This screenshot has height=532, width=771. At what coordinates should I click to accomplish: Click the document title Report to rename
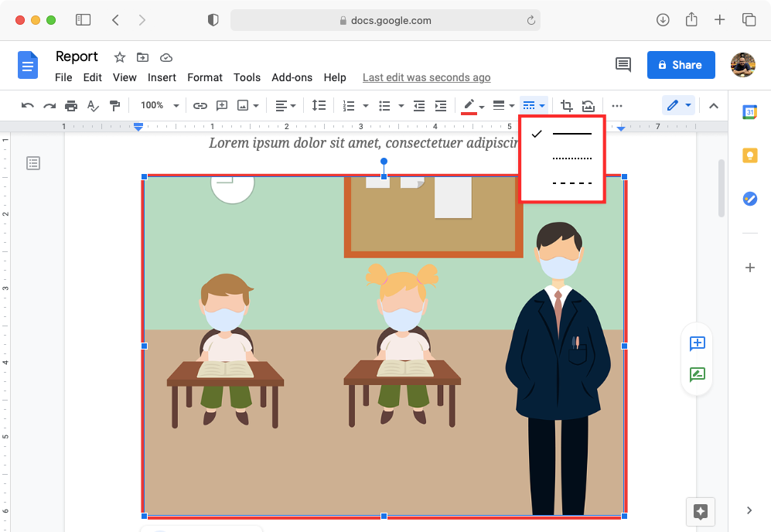77,56
